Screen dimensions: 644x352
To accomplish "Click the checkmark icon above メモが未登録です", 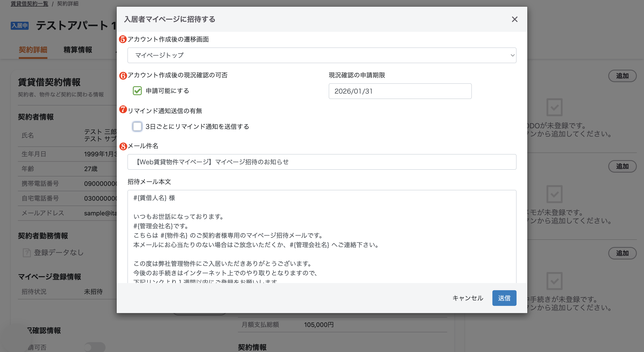I will coord(554,194).
